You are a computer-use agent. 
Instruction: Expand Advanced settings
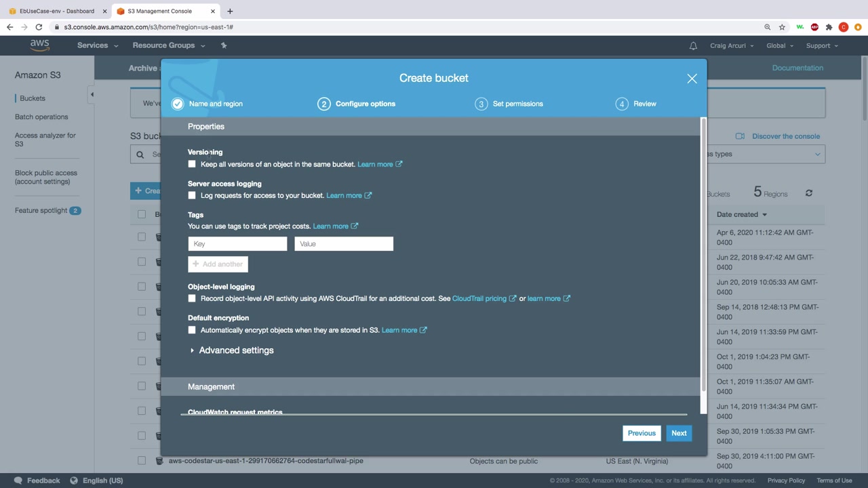(231, 350)
